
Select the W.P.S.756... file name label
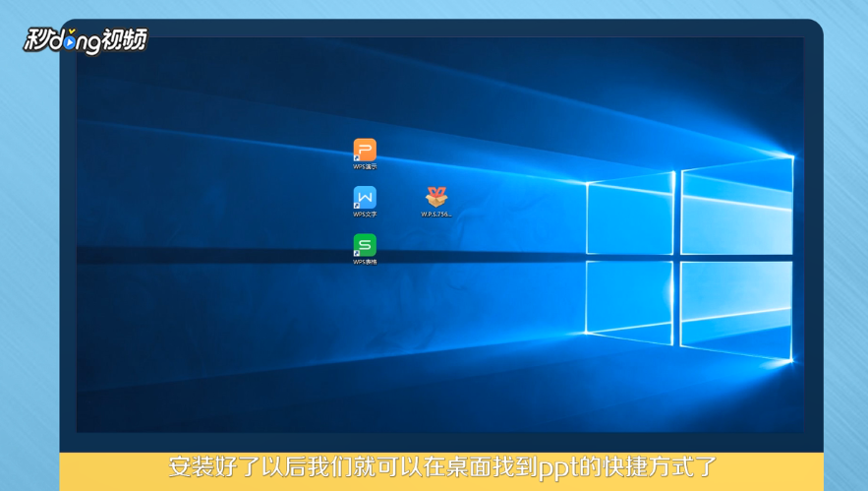(436, 215)
